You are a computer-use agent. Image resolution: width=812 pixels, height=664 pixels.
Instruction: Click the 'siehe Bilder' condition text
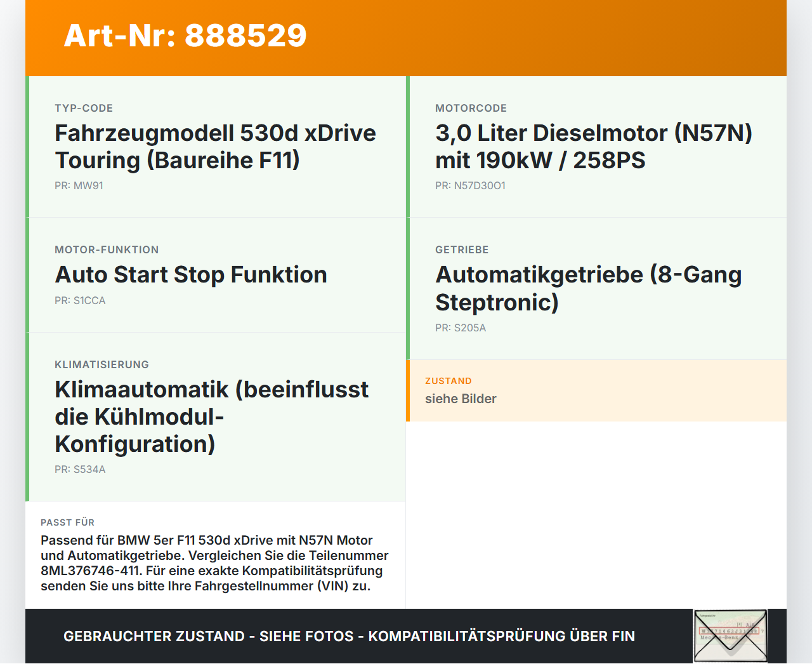[x=461, y=399]
